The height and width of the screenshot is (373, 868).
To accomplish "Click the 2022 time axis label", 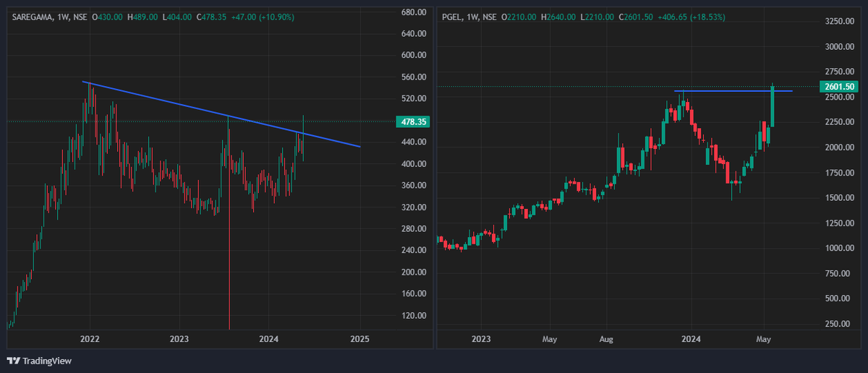I will coord(90,338).
